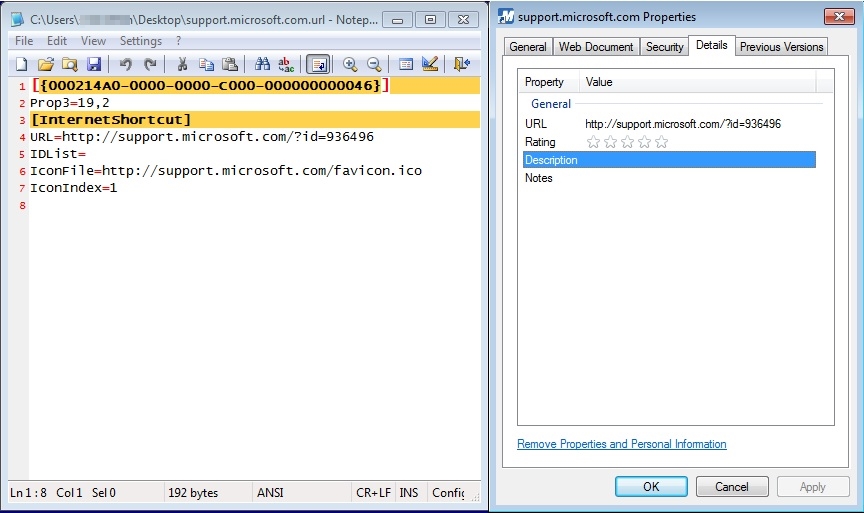Click the Select Scheme icon
864x513 pixels.
coord(406,64)
